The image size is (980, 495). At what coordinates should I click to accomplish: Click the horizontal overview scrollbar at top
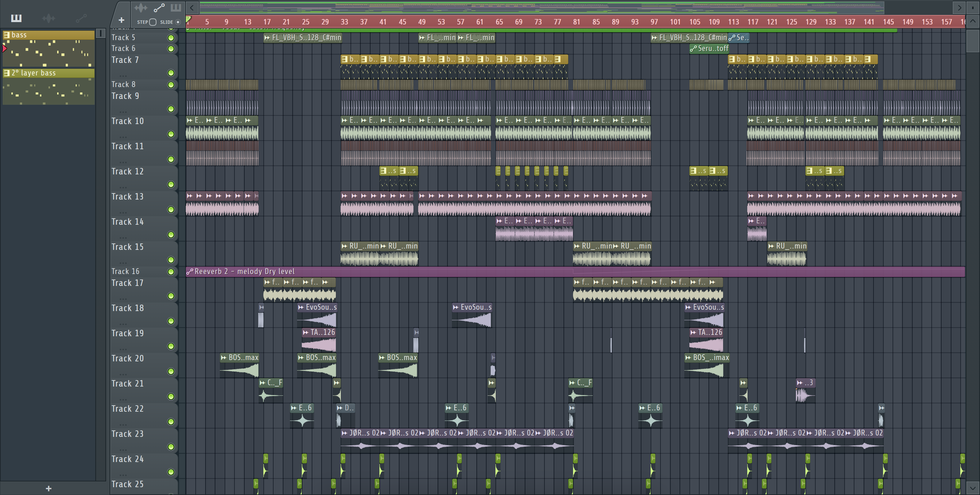(541, 7)
